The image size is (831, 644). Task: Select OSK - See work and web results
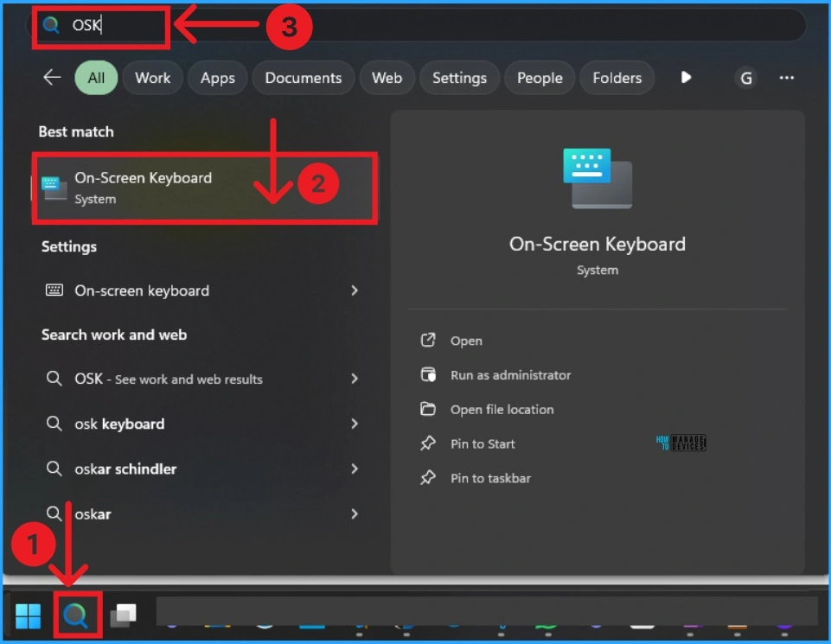point(201,379)
